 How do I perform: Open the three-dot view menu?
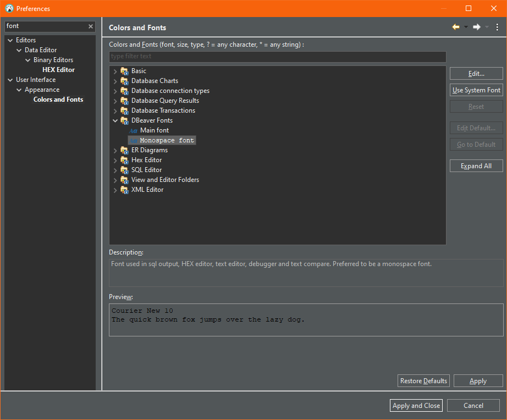[498, 27]
